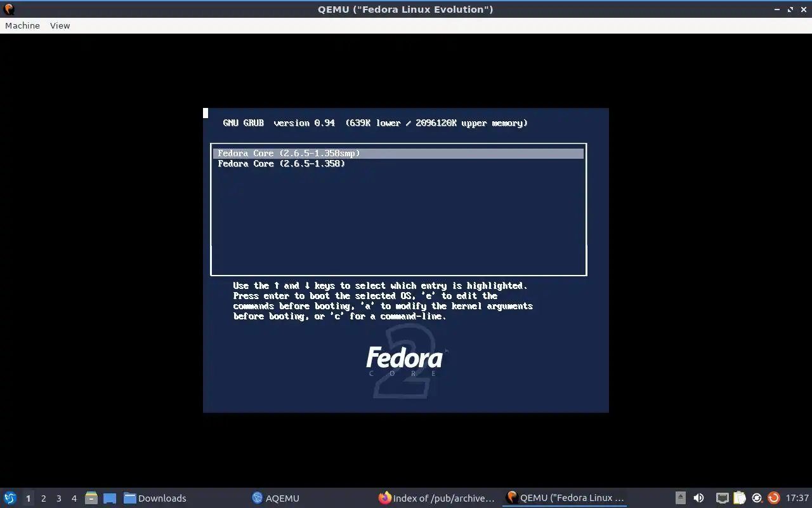Click the Fedora Core 2 logo in GRUB
The height and width of the screenshot is (508, 812).
tap(406, 362)
